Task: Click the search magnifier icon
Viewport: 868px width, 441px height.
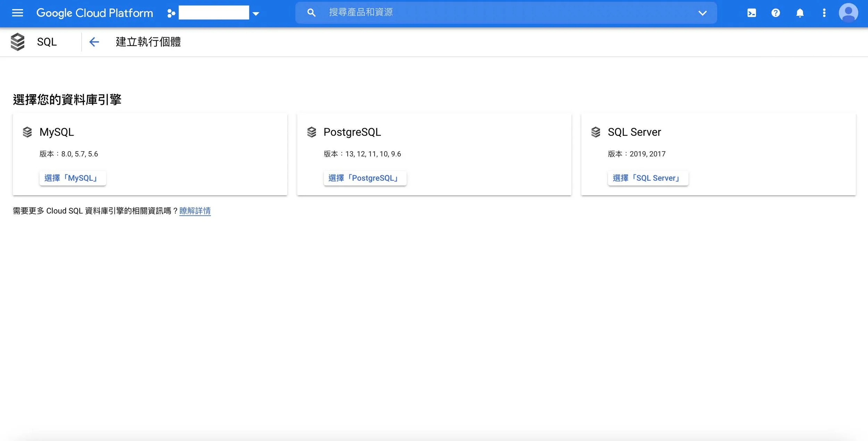Action: click(x=311, y=12)
